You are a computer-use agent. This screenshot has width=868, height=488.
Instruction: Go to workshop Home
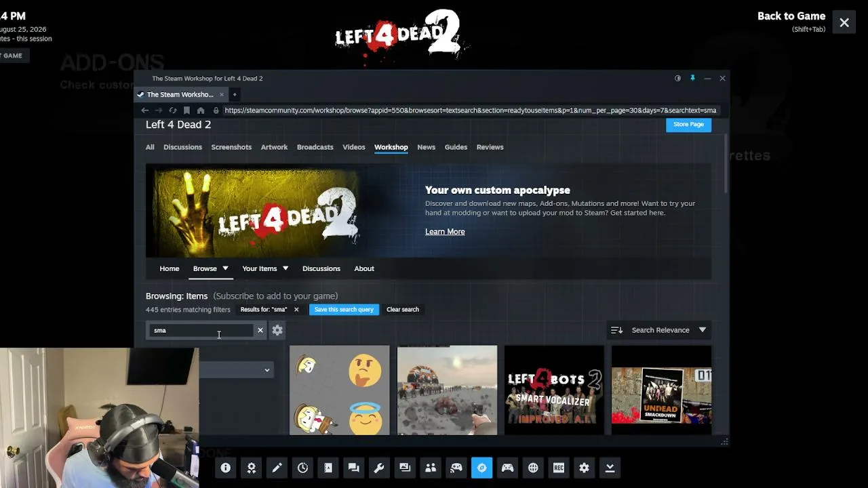169,268
